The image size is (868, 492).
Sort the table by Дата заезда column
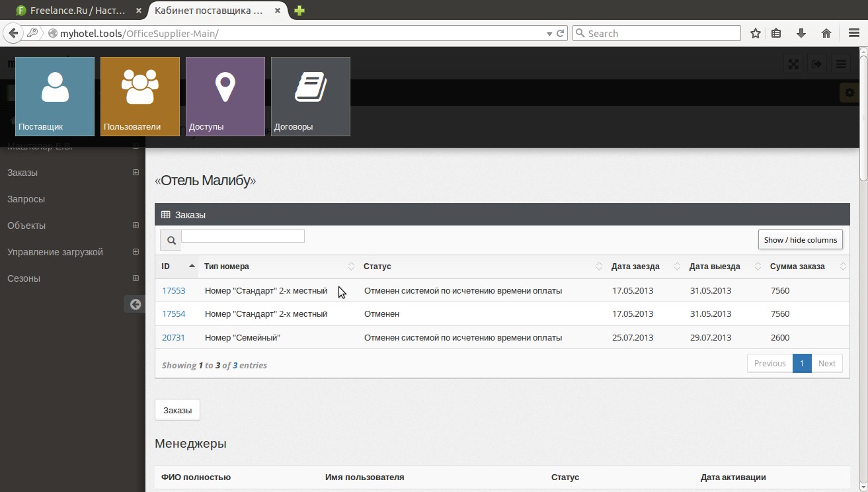[x=645, y=266]
